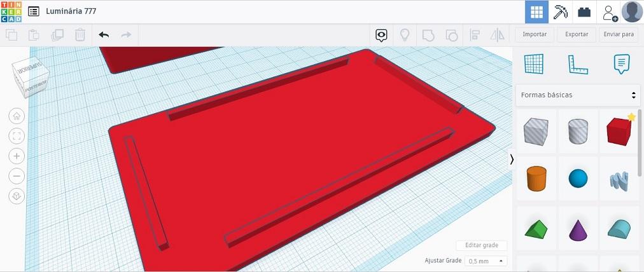Select the Workplane tool
Screen dimensions: 644x272
tap(534, 64)
